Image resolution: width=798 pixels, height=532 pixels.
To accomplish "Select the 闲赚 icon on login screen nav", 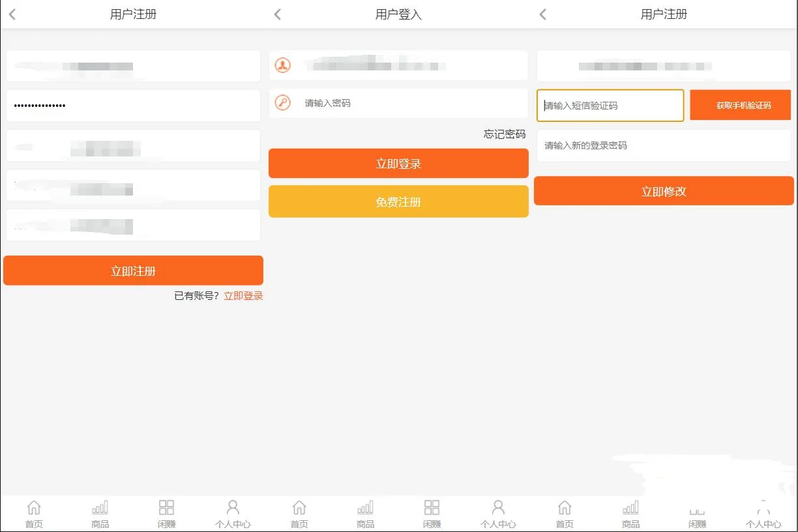I will point(431,512).
